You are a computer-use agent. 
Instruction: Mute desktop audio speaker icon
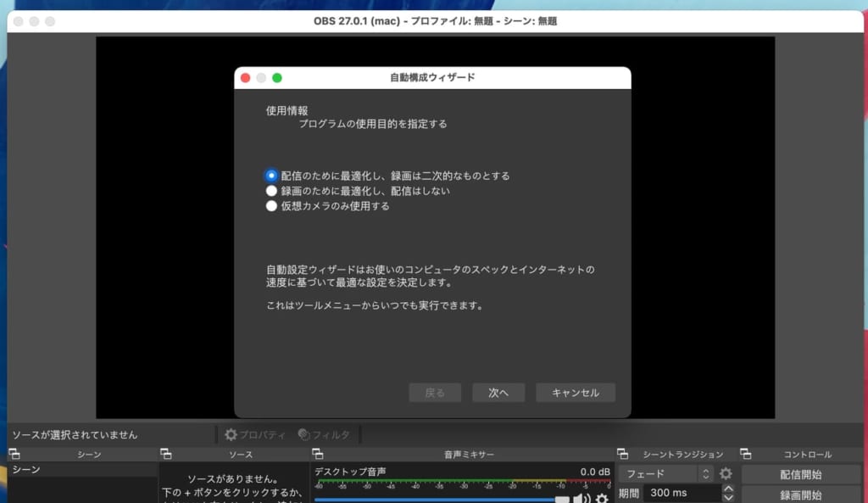point(581,499)
